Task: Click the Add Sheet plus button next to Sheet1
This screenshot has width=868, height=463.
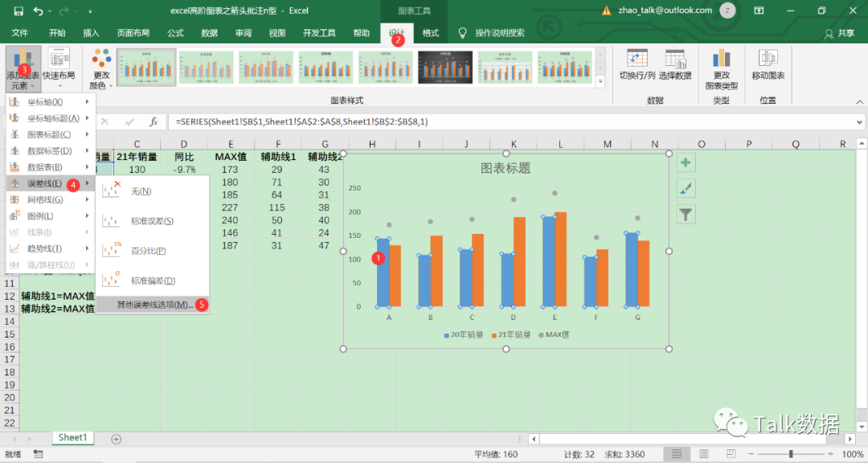Action: (117, 437)
